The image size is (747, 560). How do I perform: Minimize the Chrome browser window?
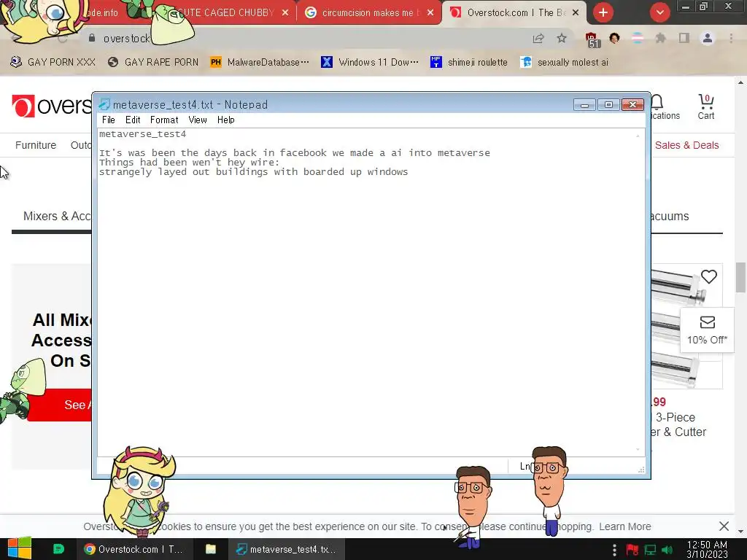coord(686,7)
